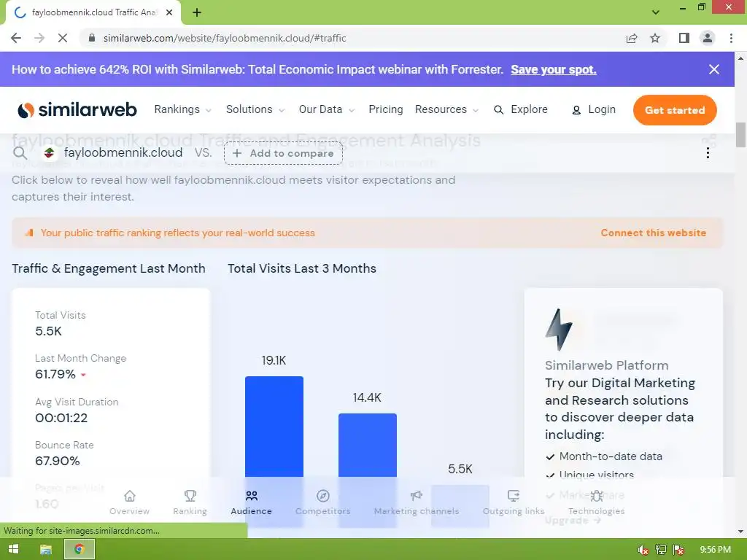Open the Chrome profile avatar
The width and height of the screenshot is (747, 560).
(708, 38)
